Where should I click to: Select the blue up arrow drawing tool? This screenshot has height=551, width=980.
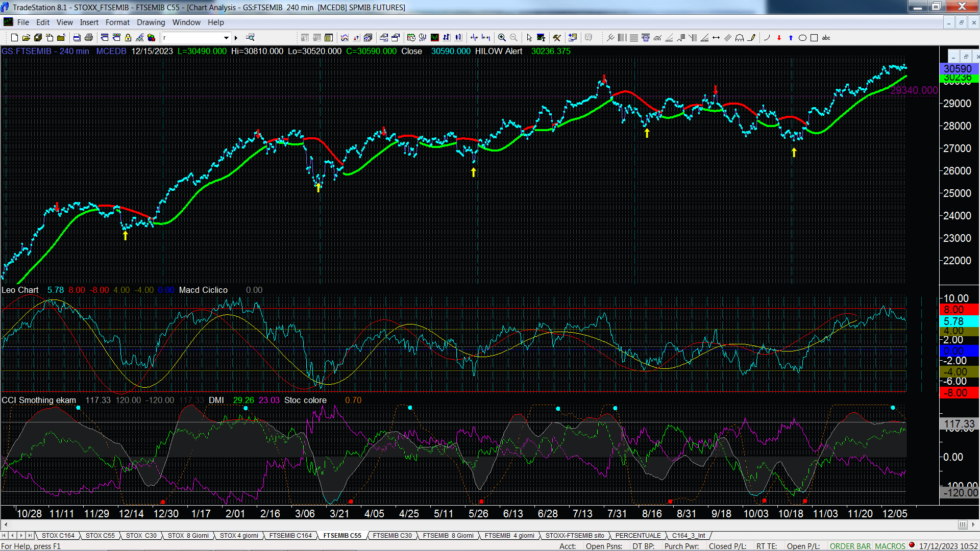click(x=791, y=38)
